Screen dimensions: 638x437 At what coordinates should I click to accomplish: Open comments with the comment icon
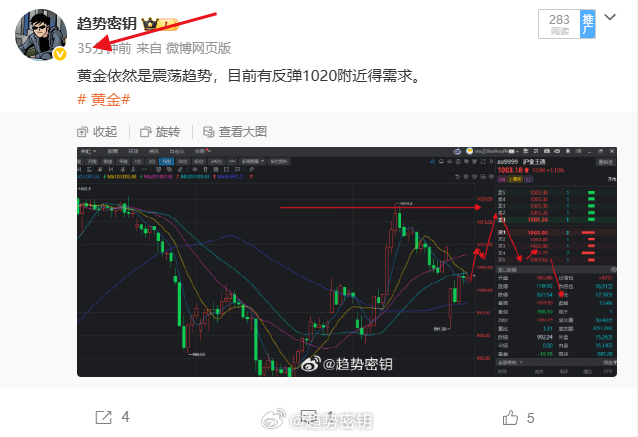[308, 417]
